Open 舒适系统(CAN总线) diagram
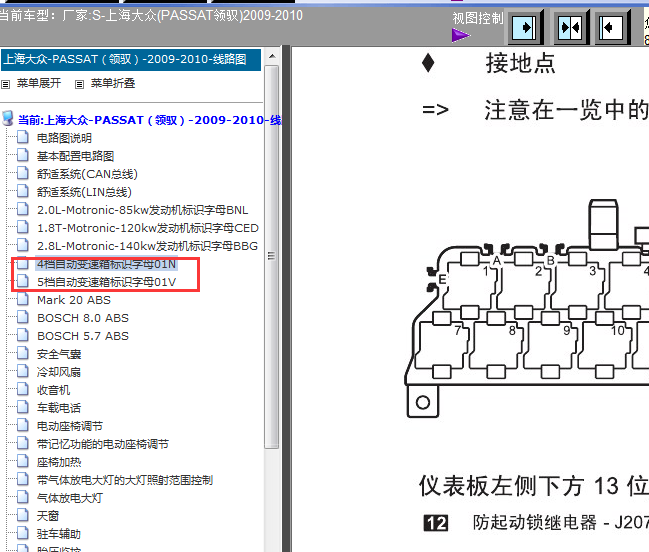This screenshot has height=552, width=649. click(87, 174)
